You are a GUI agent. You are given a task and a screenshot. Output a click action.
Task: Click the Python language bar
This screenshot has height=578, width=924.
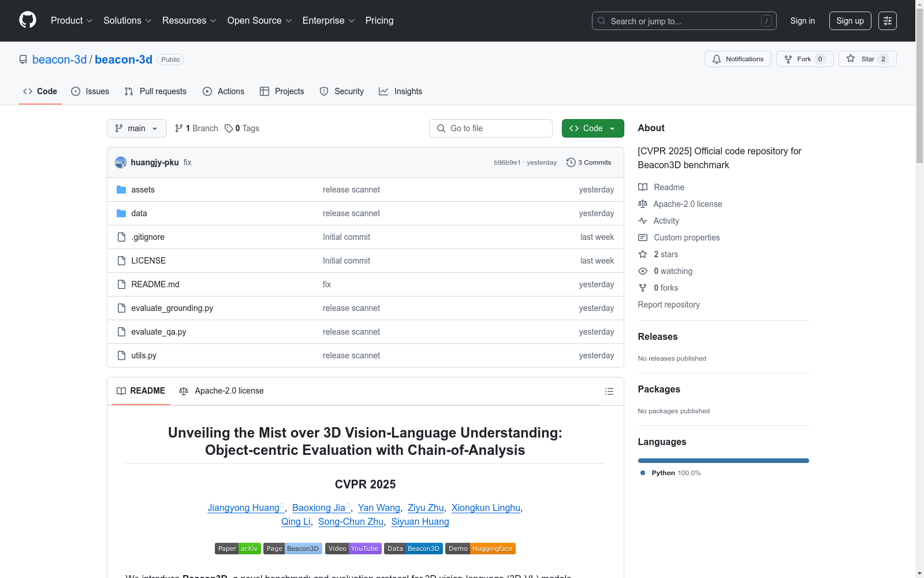pyautogui.click(x=724, y=461)
